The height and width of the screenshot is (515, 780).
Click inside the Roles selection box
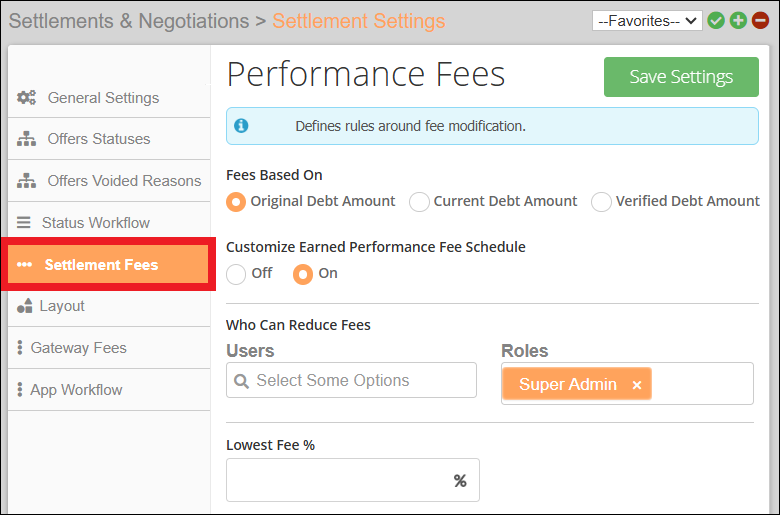(x=627, y=384)
